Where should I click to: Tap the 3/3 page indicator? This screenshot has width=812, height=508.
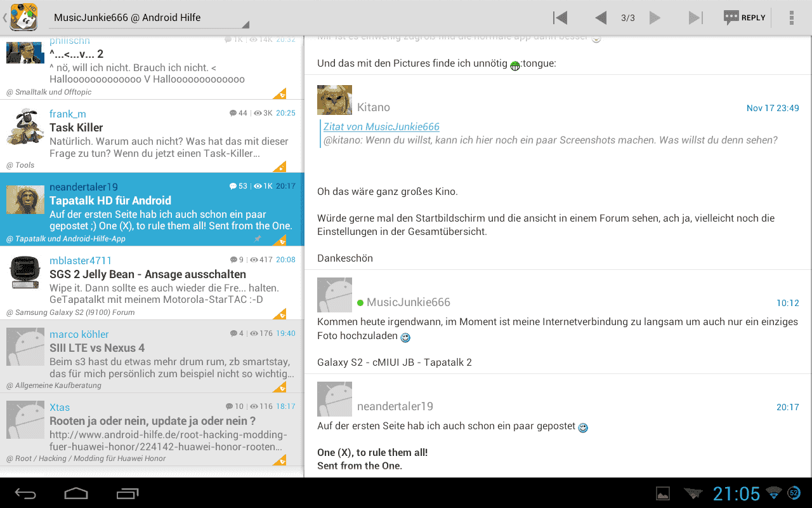[628, 18]
